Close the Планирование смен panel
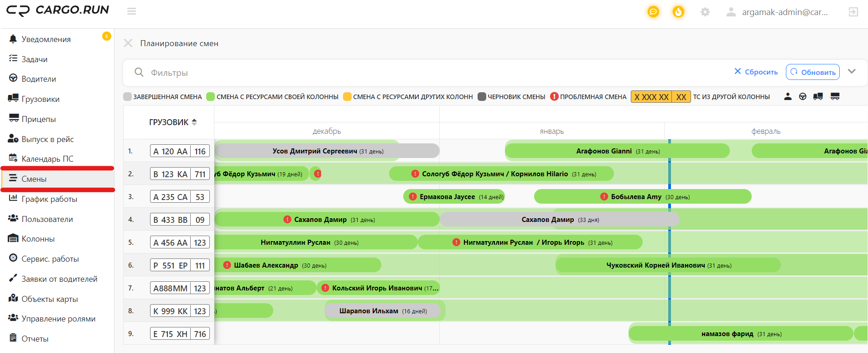The image size is (868, 353). [128, 43]
